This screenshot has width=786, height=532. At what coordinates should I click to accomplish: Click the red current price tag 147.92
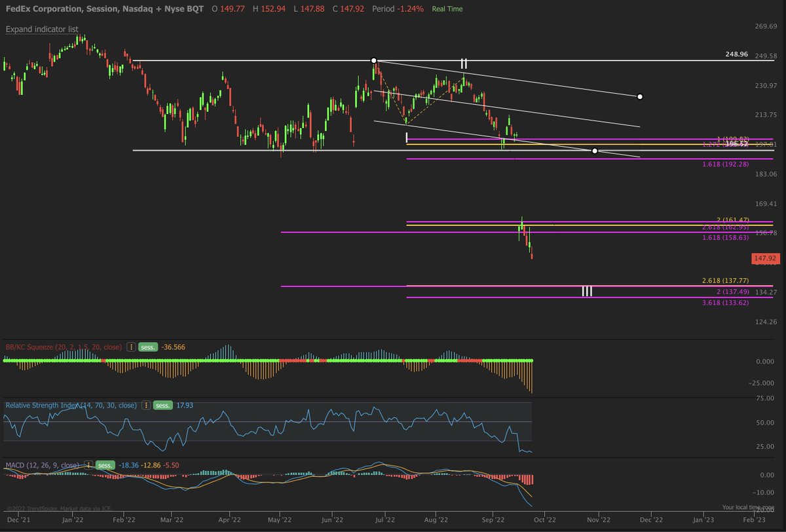point(765,259)
